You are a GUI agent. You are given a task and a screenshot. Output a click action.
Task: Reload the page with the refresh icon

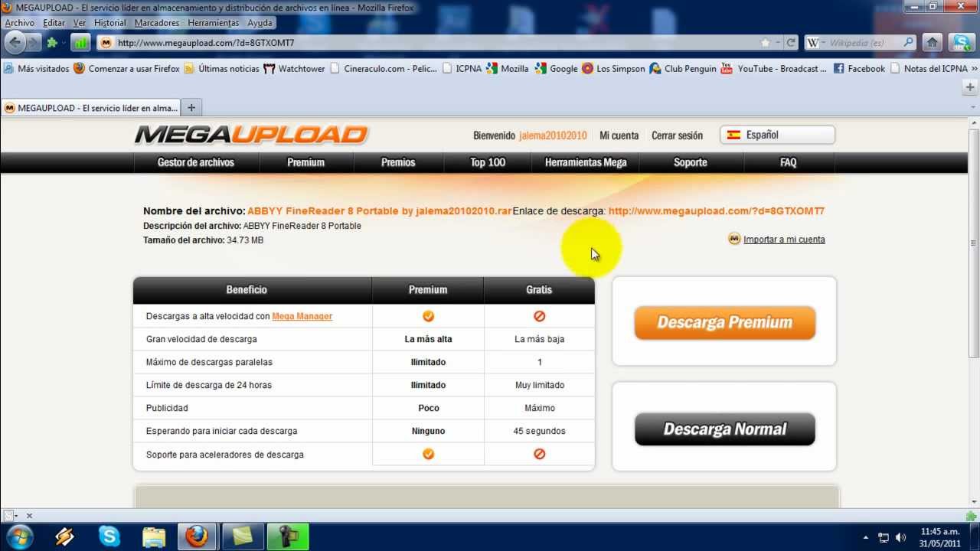[791, 43]
